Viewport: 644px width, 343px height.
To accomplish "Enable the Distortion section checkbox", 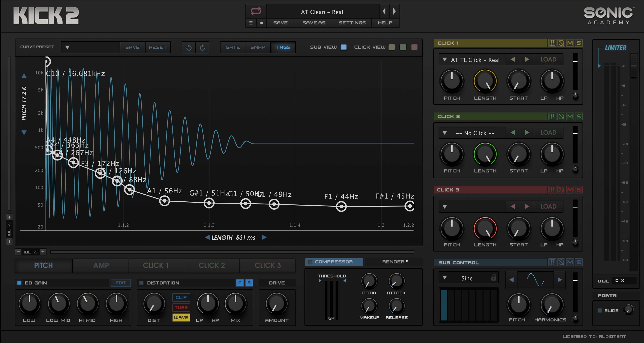I will 141,283.
